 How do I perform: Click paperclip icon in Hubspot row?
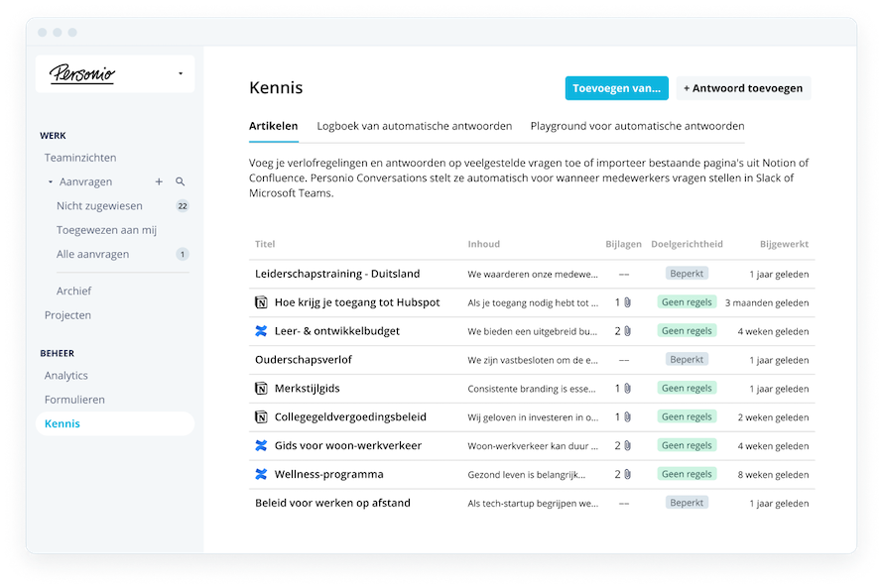click(x=627, y=302)
